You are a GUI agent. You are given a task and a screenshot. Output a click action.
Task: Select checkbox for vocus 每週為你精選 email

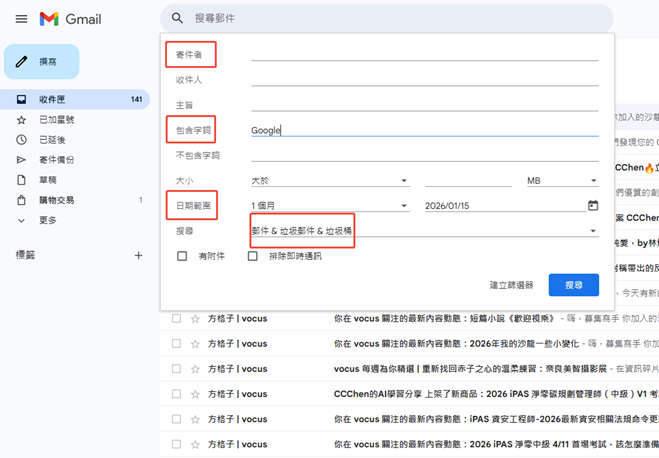point(177,369)
